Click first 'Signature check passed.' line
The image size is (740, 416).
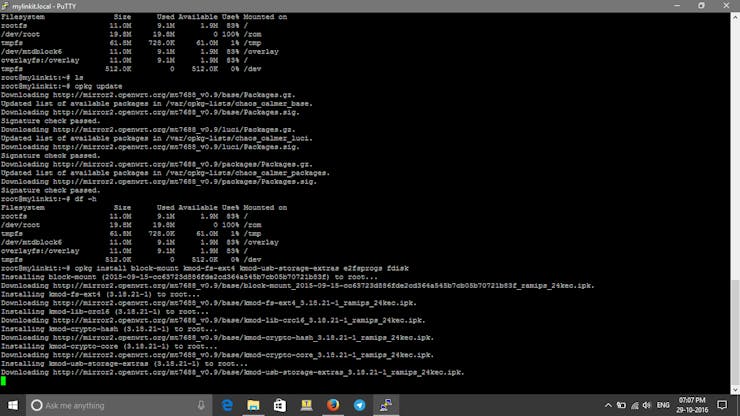(x=50, y=121)
